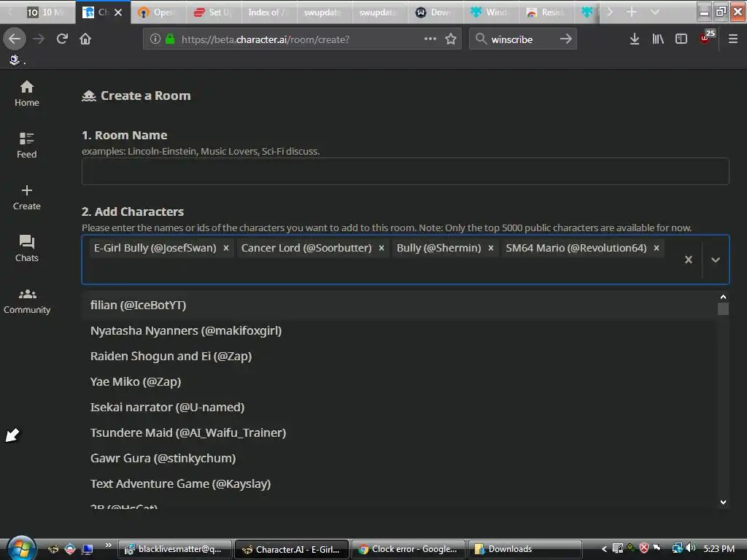Clear all selected characters with the X

[689, 260]
